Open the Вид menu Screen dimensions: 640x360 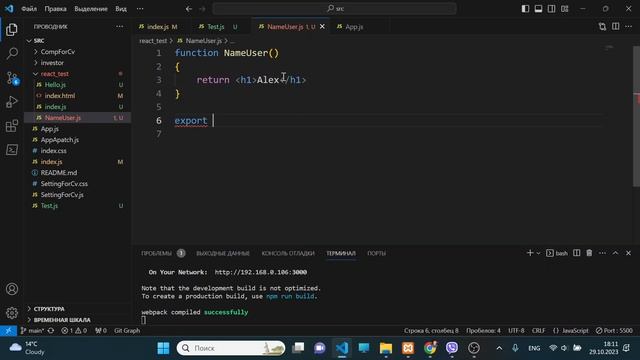pyautogui.click(x=121, y=9)
